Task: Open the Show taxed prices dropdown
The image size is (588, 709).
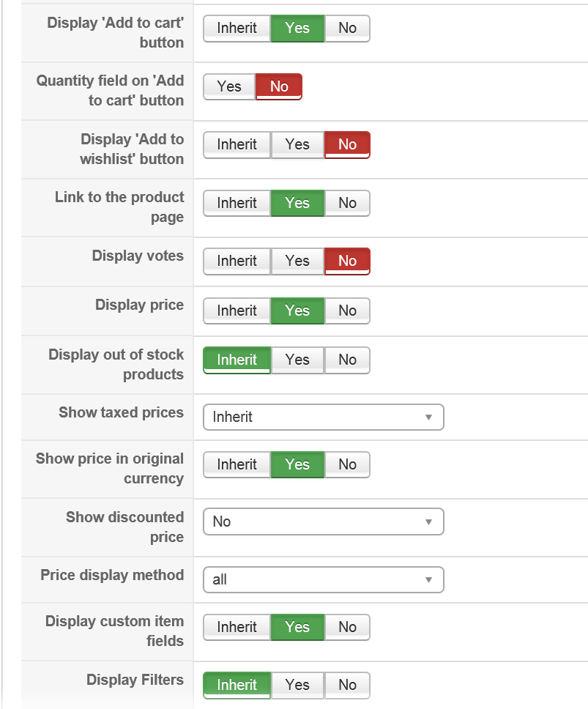Action: tap(323, 417)
